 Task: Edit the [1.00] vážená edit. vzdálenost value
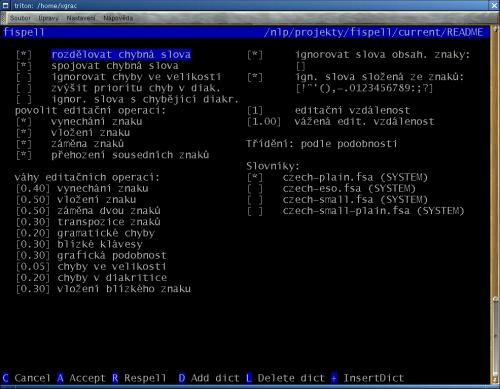[264, 122]
